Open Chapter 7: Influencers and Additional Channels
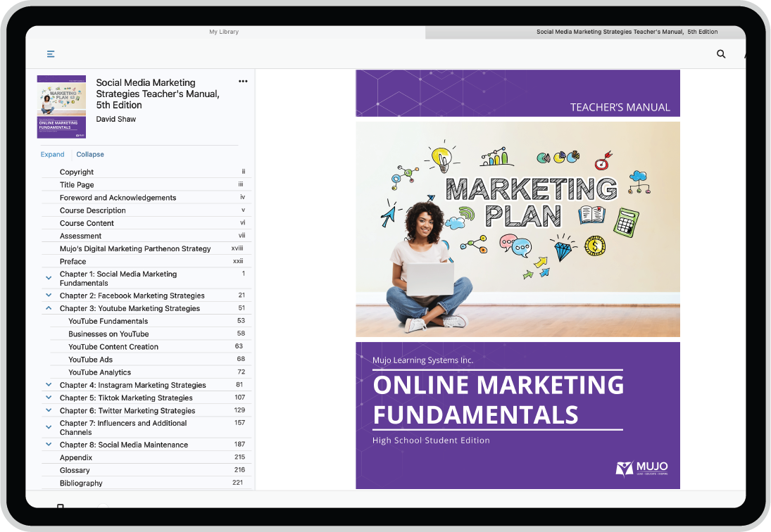Viewport: 771px width, 532px height. [x=123, y=428]
